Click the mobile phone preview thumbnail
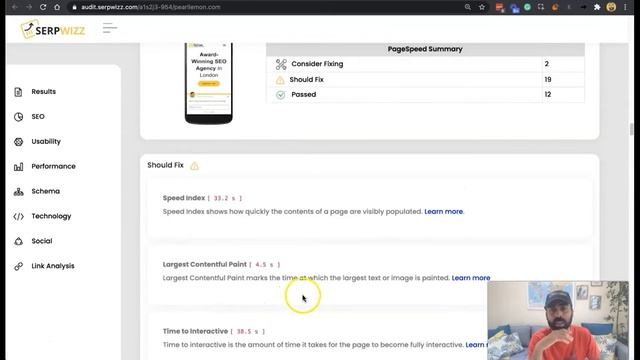Screen dimensions: 640x360 pyautogui.click(x=209, y=83)
